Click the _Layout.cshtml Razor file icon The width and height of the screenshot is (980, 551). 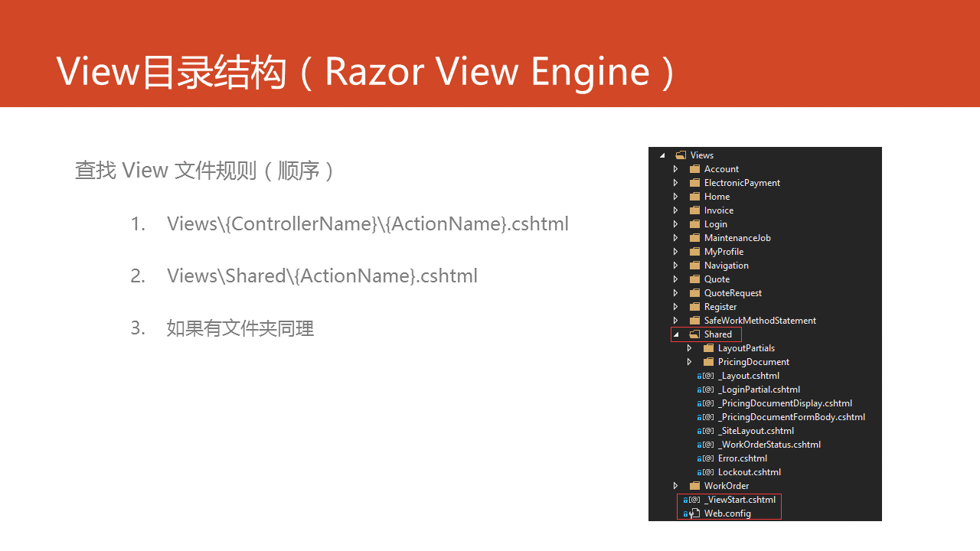(708, 376)
